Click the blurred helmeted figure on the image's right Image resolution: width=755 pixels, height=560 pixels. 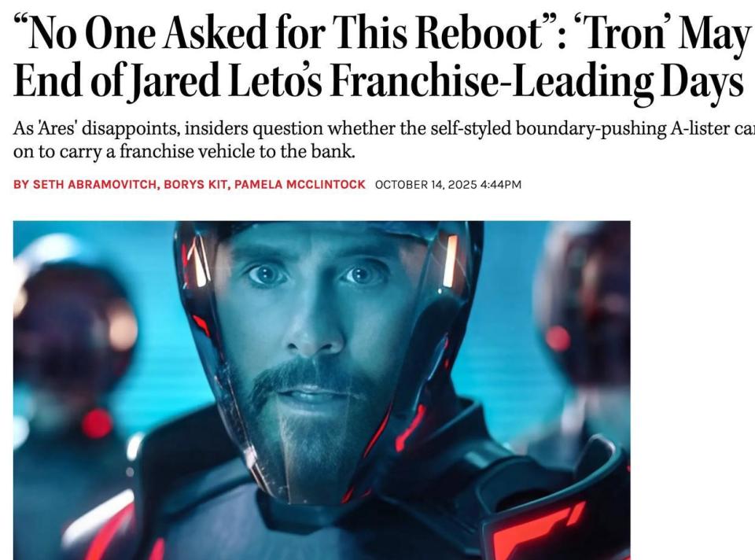pos(585,308)
